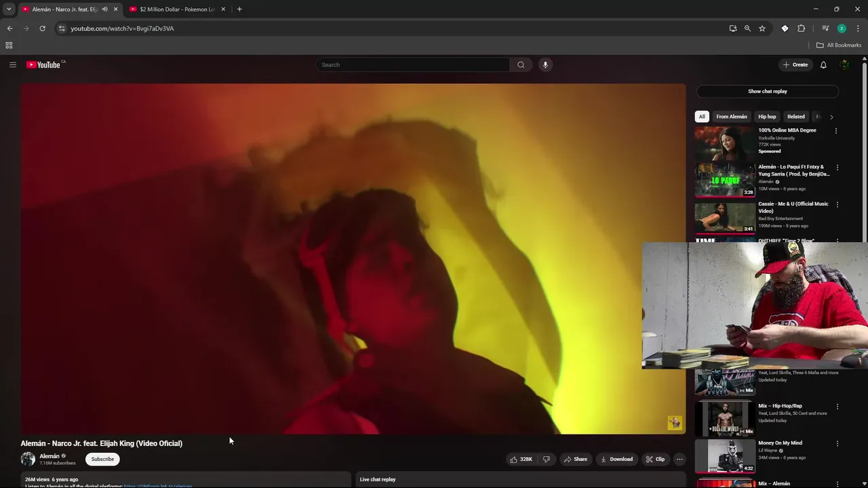This screenshot has width=868, height=488.
Task: Select the From Alemán filter chip
Action: tap(732, 117)
